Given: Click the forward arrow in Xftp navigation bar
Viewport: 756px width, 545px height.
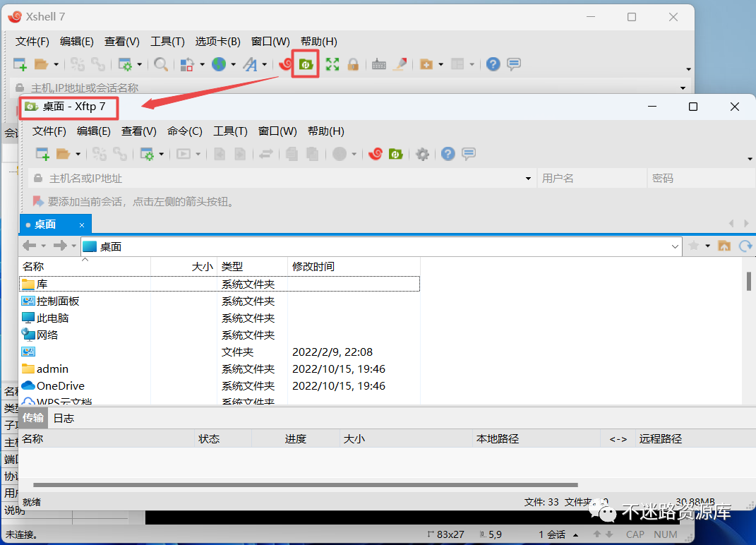Looking at the screenshot, I should tap(60, 246).
